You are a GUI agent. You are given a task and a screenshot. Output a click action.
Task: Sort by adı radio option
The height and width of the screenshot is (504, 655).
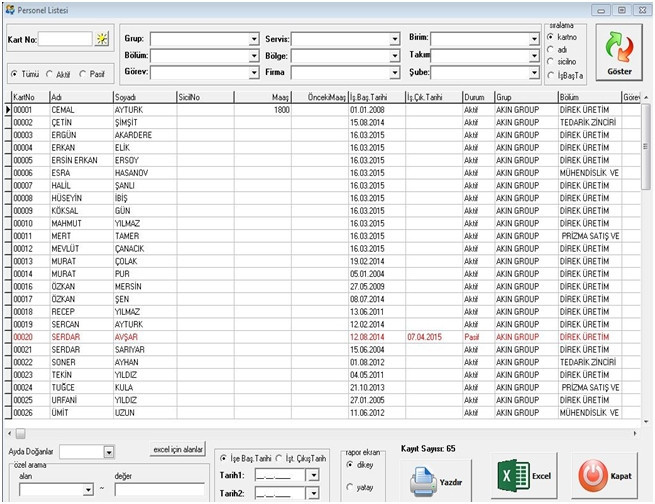551,48
